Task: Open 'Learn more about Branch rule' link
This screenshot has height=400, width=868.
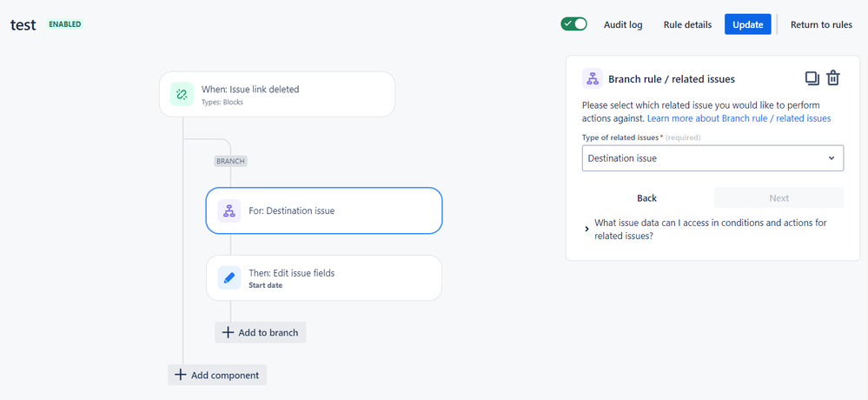Action: point(739,118)
